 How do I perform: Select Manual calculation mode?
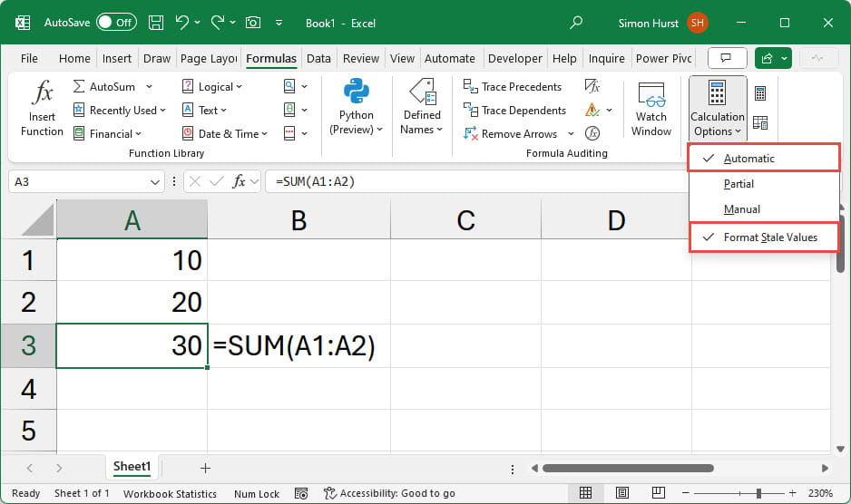coord(741,209)
